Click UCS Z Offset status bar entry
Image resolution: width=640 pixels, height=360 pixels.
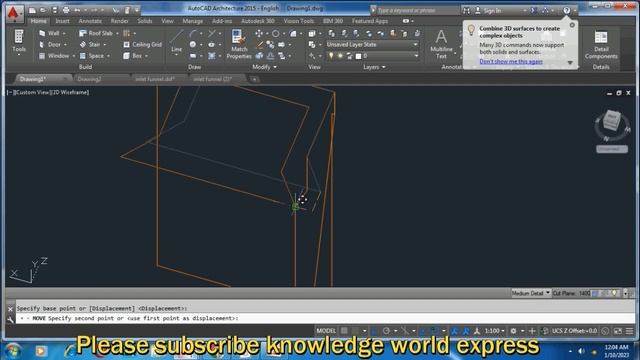pyautogui.click(x=575, y=331)
